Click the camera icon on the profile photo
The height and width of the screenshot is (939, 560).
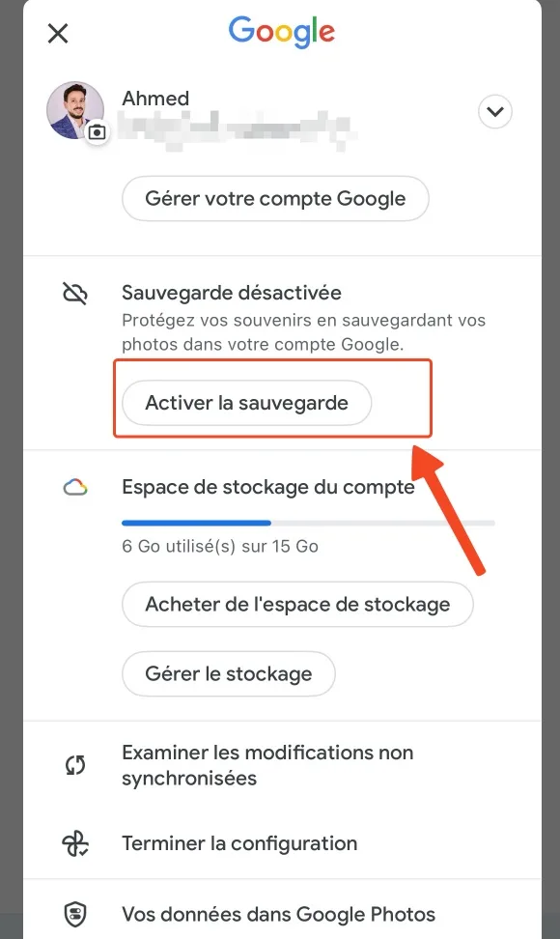coord(97,132)
